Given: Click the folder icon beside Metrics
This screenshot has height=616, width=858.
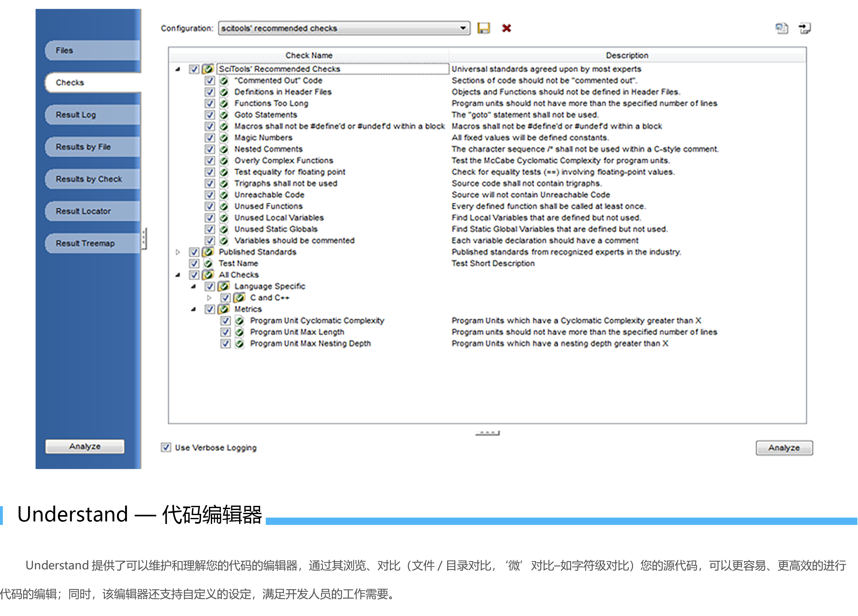Looking at the screenshot, I should tap(224, 309).
